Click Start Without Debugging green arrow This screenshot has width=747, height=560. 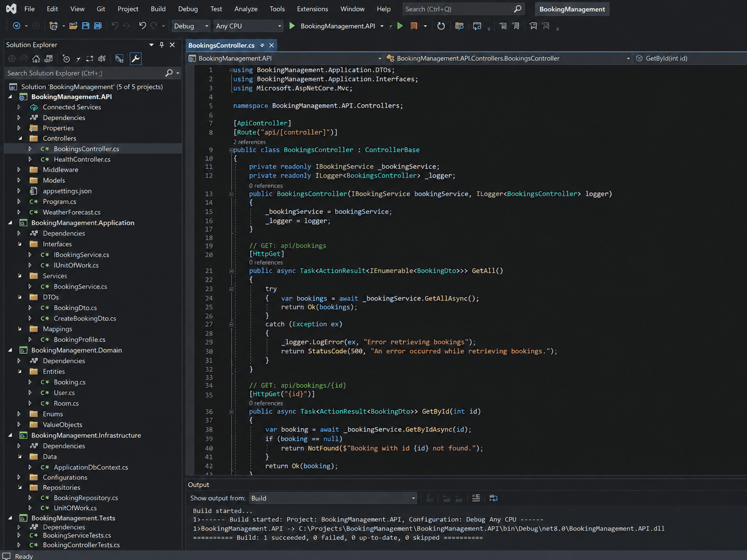(x=400, y=26)
